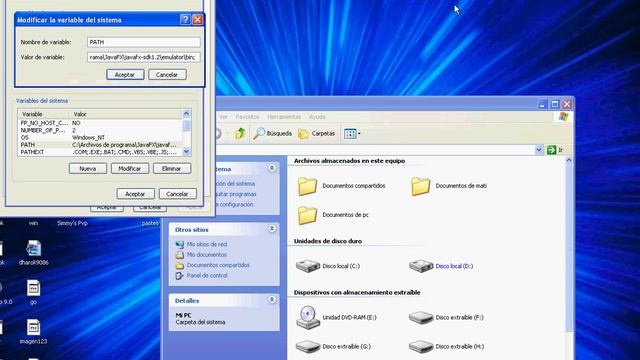Click the system variables list scroll up arrow

(x=187, y=113)
